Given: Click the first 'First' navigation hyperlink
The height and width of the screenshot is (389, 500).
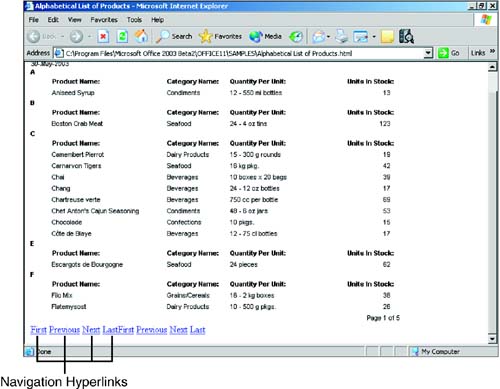Looking at the screenshot, I should [39, 330].
